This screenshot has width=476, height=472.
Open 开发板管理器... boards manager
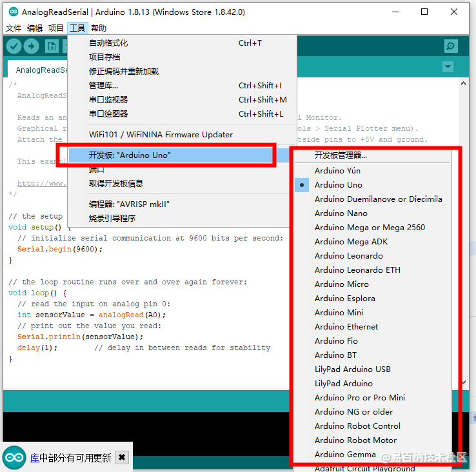(373, 155)
